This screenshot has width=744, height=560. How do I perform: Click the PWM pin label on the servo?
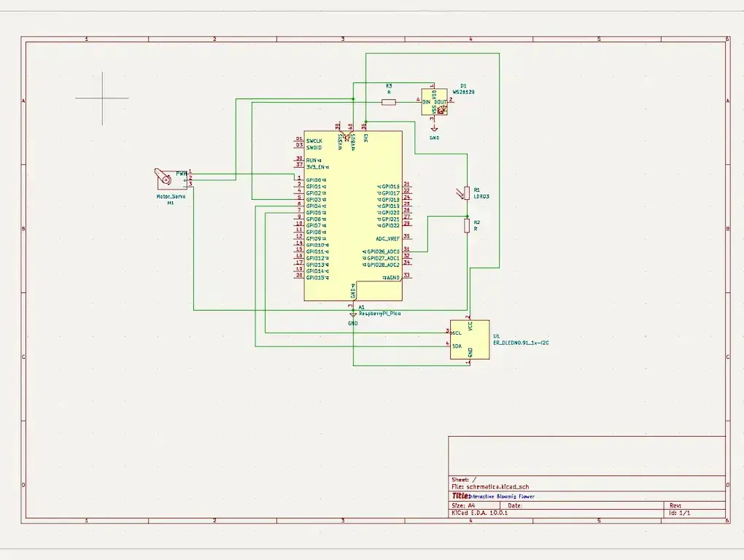tap(181, 174)
